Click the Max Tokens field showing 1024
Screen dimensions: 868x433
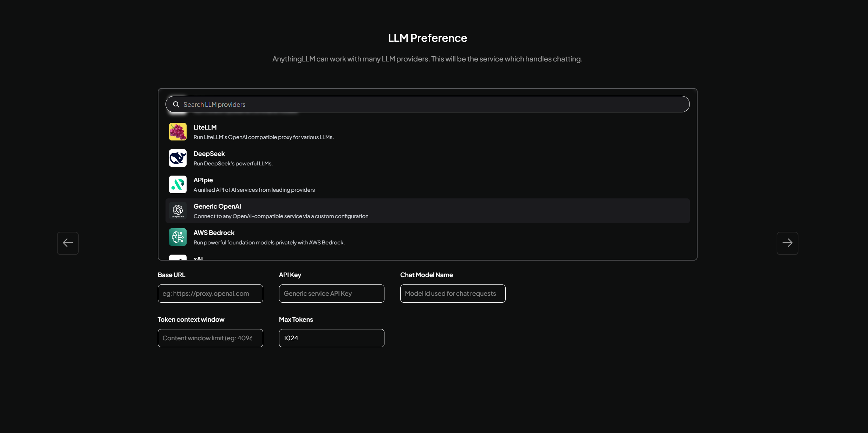(x=331, y=338)
